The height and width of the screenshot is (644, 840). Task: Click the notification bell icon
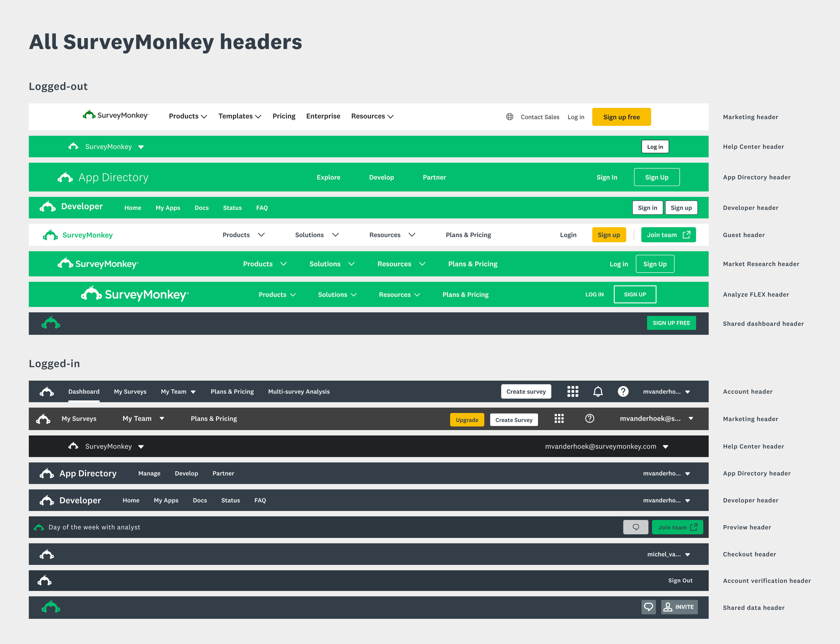point(598,392)
